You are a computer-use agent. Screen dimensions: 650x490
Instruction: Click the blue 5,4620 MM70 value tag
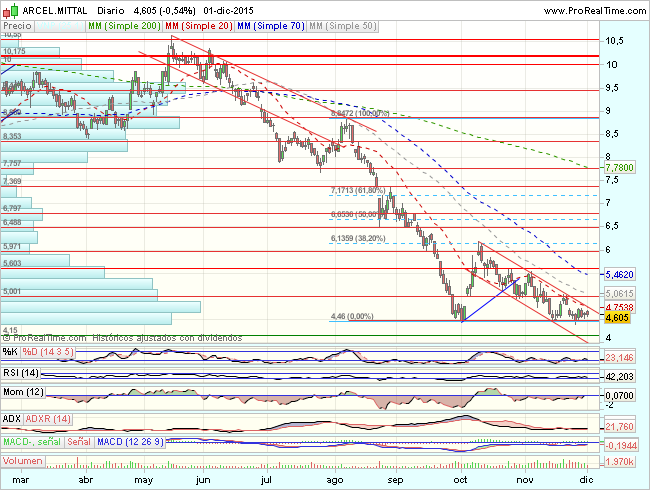619,274
